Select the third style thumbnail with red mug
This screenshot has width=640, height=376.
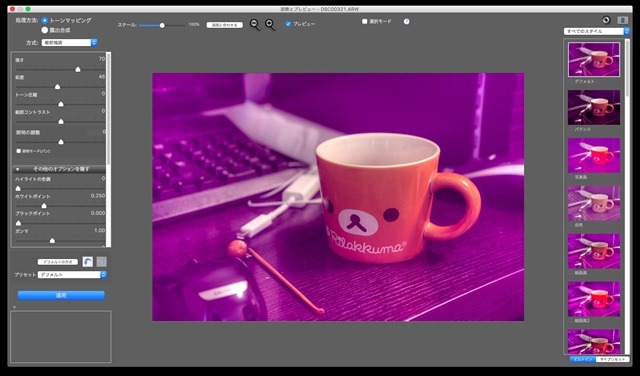pos(594,155)
